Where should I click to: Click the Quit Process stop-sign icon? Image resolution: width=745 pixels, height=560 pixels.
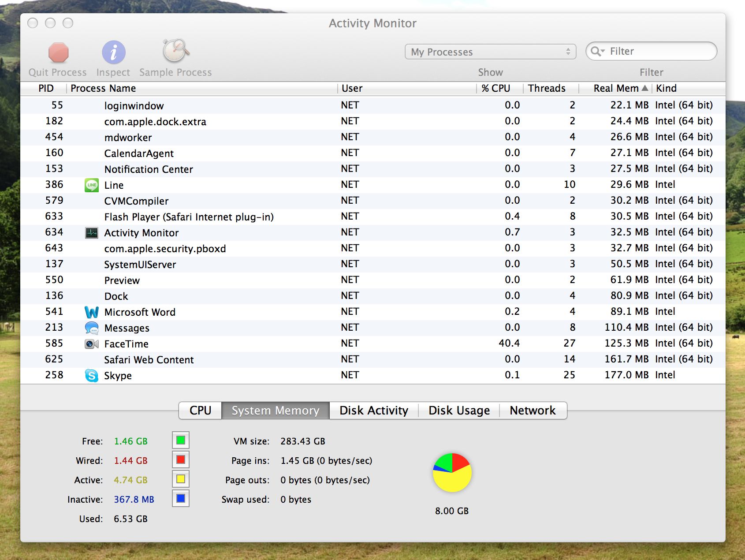[x=58, y=52]
